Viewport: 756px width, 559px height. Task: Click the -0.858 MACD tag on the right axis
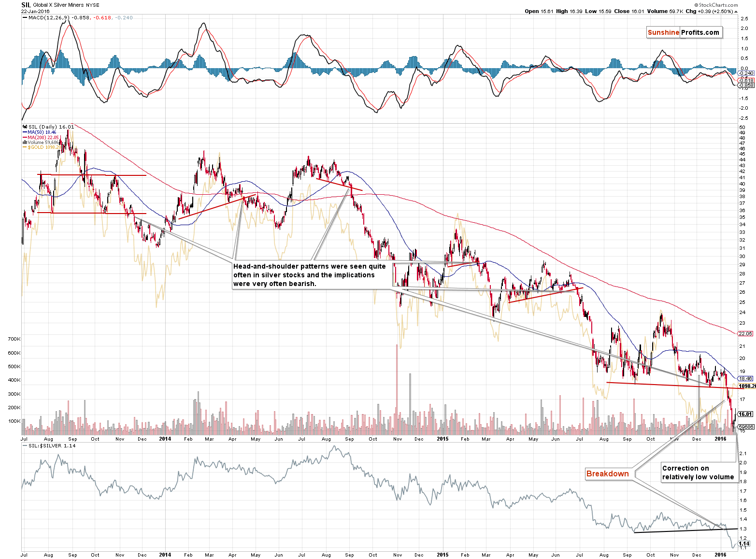click(x=746, y=86)
